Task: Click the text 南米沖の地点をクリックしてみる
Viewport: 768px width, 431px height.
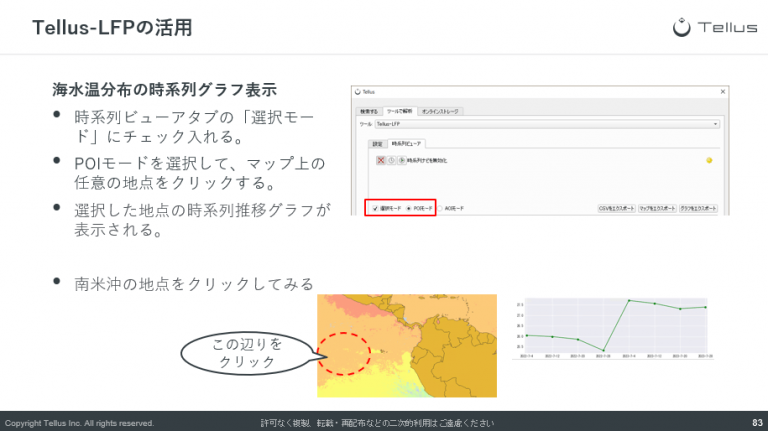Action: pyautogui.click(x=194, y=284)
